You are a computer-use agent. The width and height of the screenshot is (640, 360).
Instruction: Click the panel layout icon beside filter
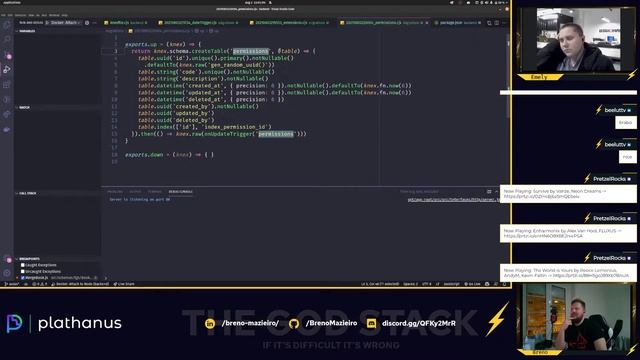489,191
